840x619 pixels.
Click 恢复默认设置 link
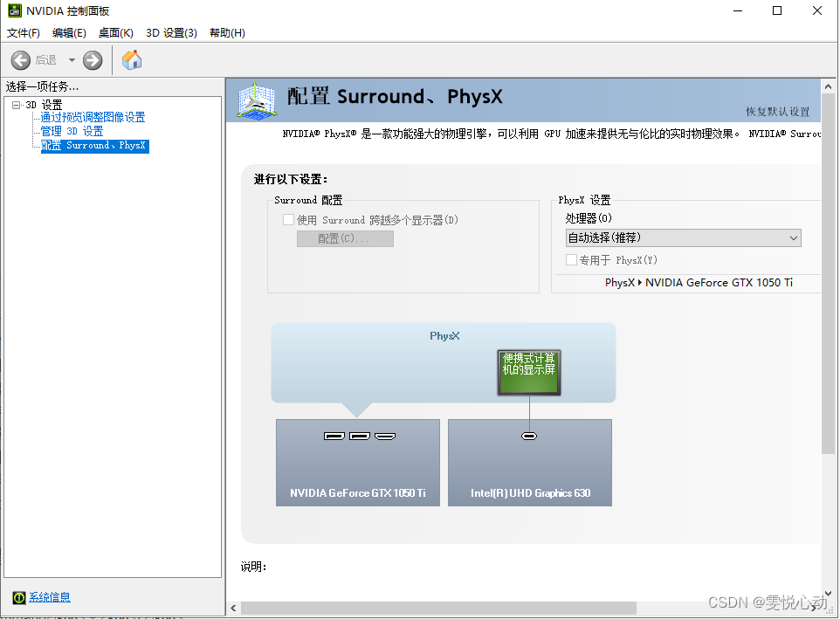[778, 112]
